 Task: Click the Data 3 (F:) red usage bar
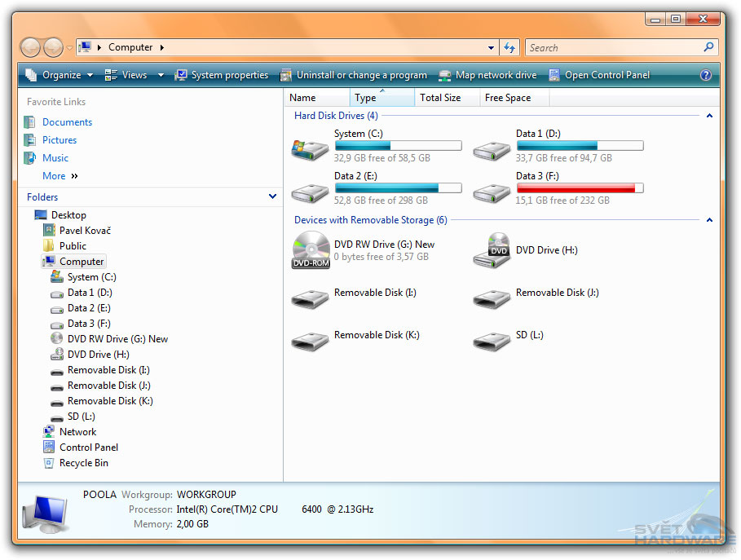579,188
